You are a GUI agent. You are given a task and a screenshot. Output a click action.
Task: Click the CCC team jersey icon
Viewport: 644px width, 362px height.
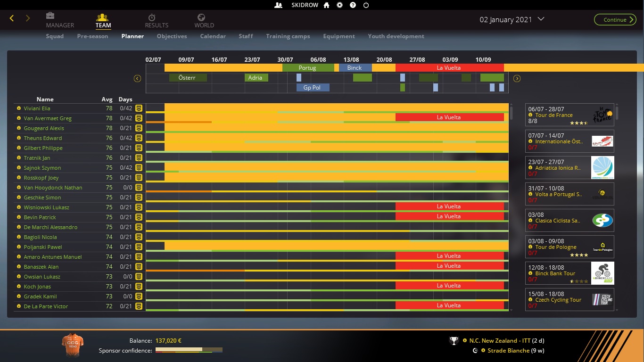(x=73, y=345)
